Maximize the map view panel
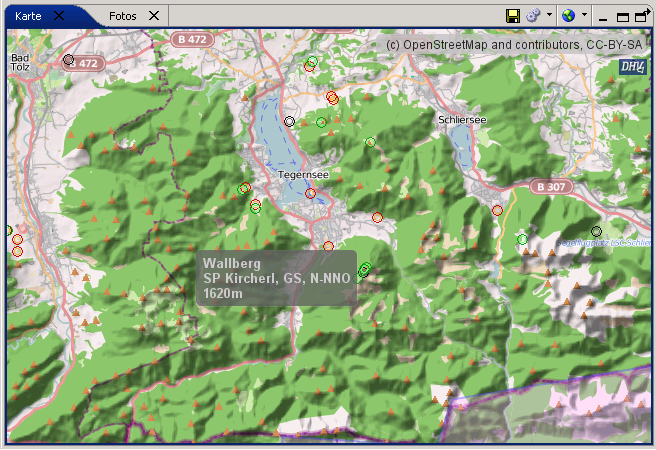This screenshot has height=450, width=656. [623, 17]
